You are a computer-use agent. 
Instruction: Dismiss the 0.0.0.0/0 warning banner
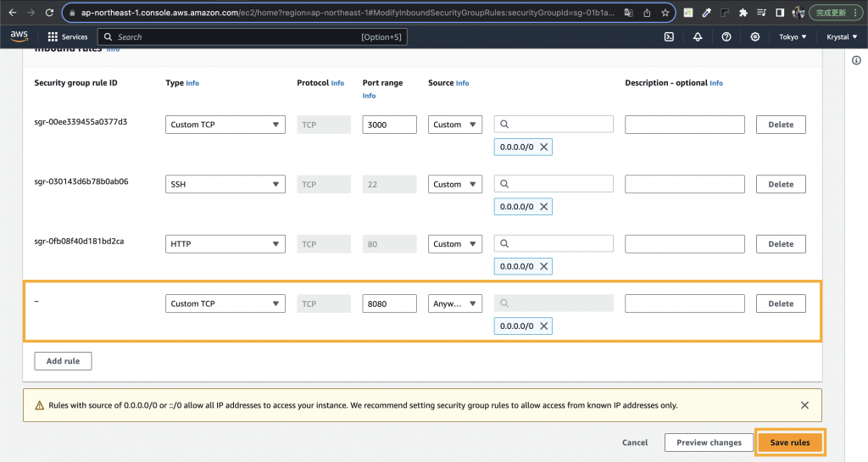(804, 405)
